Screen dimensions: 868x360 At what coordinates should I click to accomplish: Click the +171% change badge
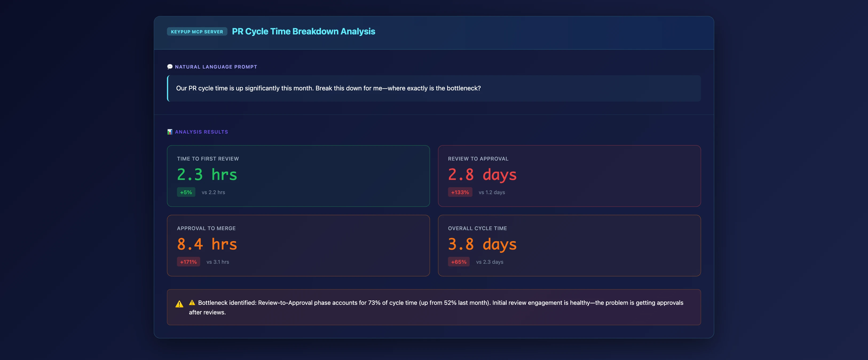click(188, 262)
